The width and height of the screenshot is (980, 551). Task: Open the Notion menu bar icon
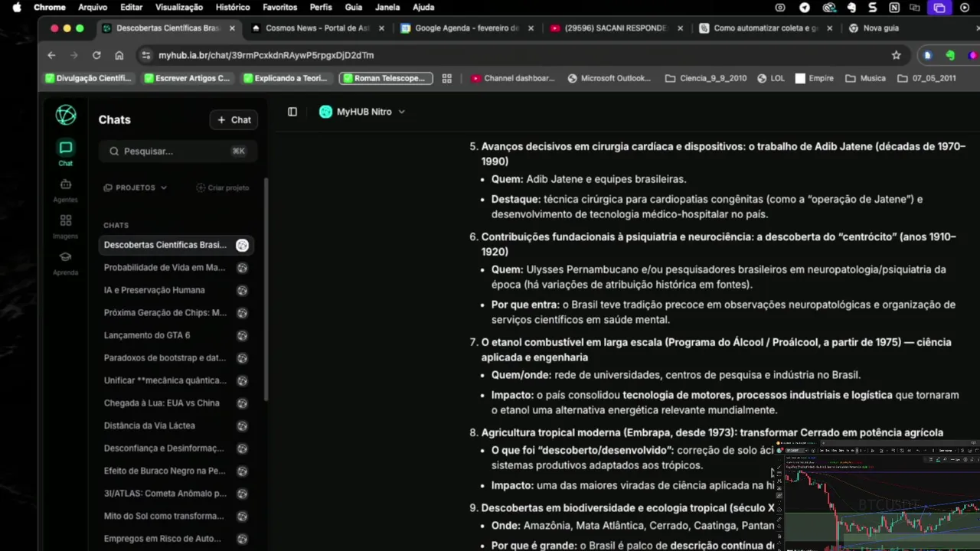point(894,8)
